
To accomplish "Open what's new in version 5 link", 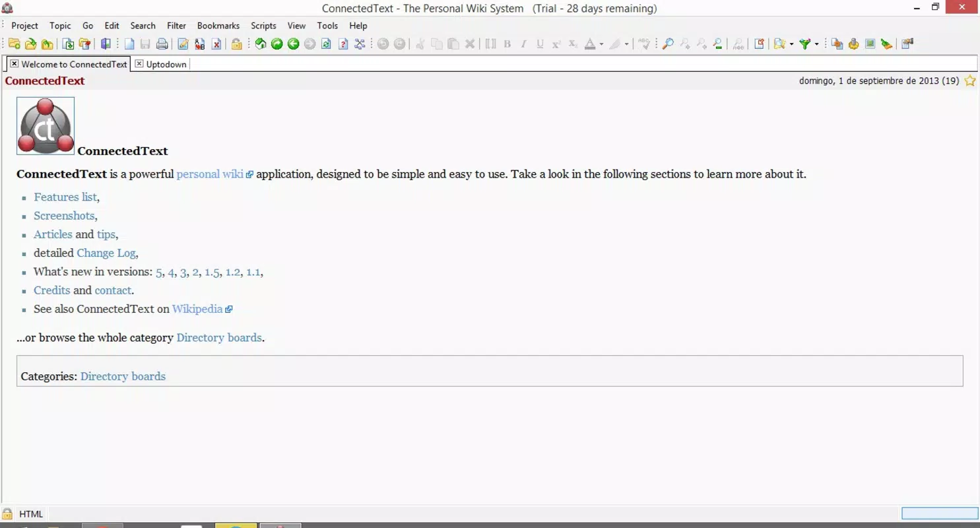I will click(159, 272).
